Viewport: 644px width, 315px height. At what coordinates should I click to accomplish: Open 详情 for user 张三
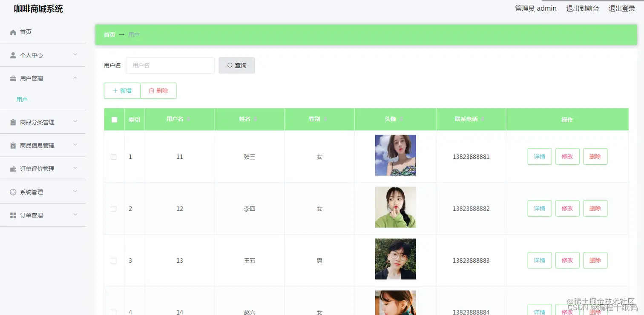[x=540, y=157]
